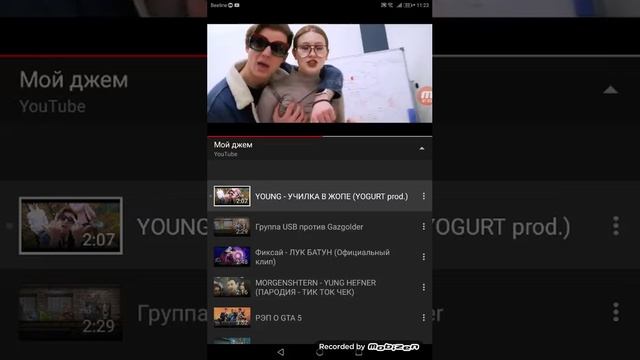Screen dimensions: 640x360
Task: Play YOUNG - УЧИЛКА В ЖОПЕ (YOGURT prod.)
Action: [331, 196]
